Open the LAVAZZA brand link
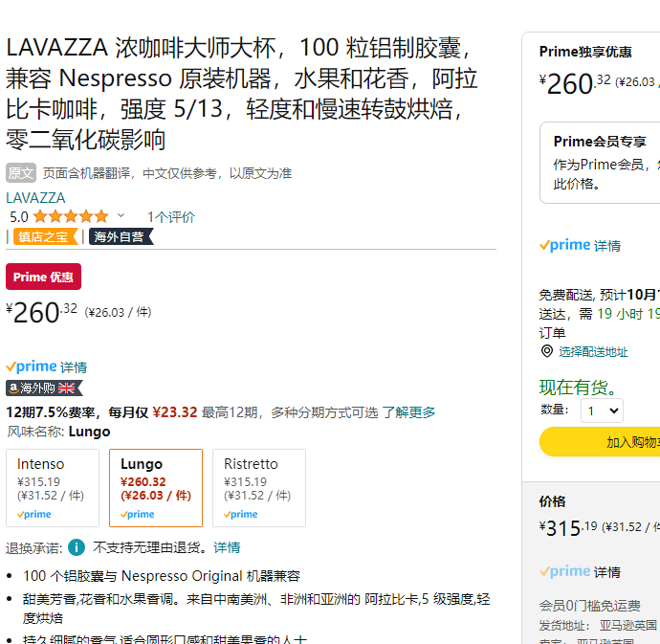Viewport: 660px width, 644px height. [35, 197]
